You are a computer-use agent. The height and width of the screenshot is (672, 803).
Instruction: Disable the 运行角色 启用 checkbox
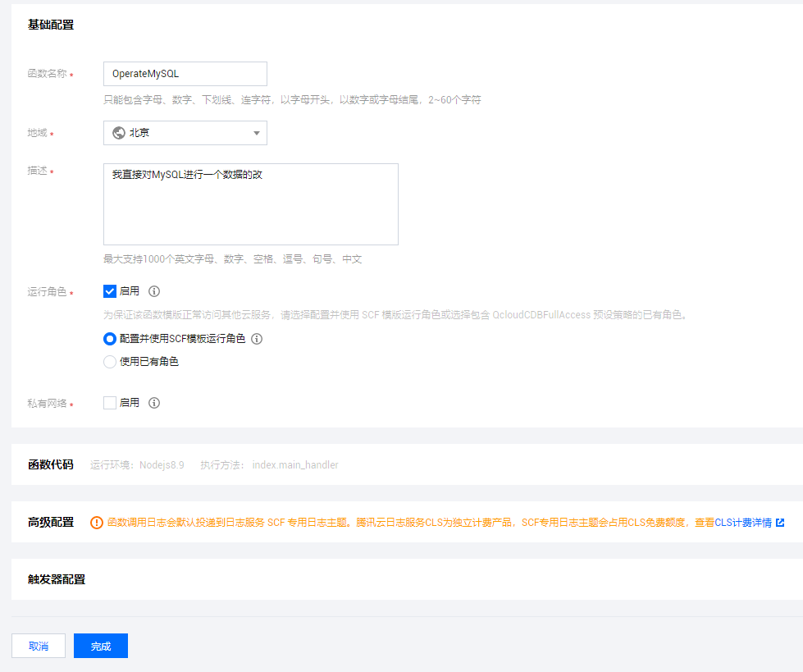(109, 290)
